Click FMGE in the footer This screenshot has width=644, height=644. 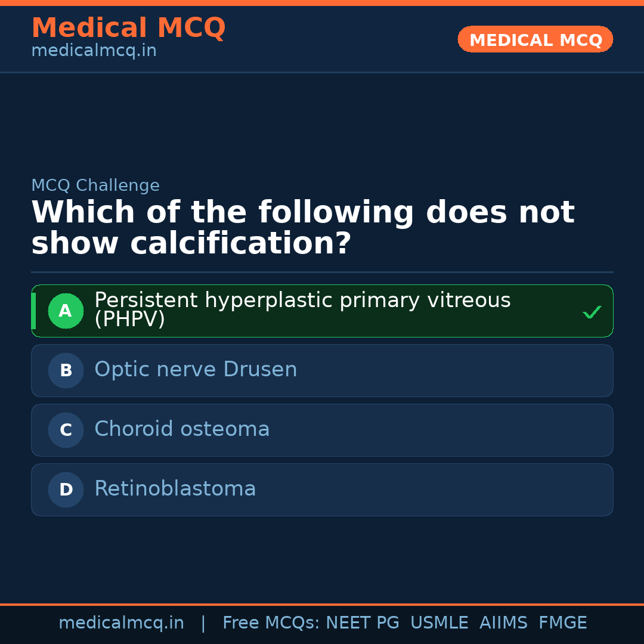(x=562, y=623)
